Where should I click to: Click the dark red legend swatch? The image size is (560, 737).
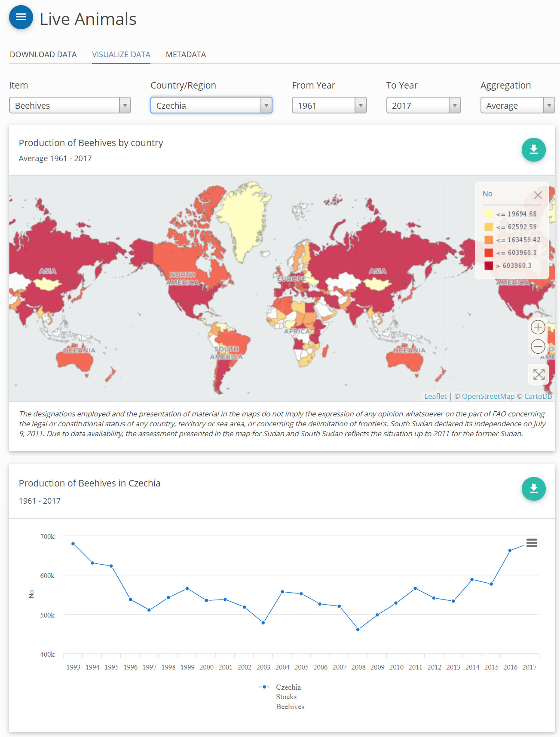(x=489, y=266)
